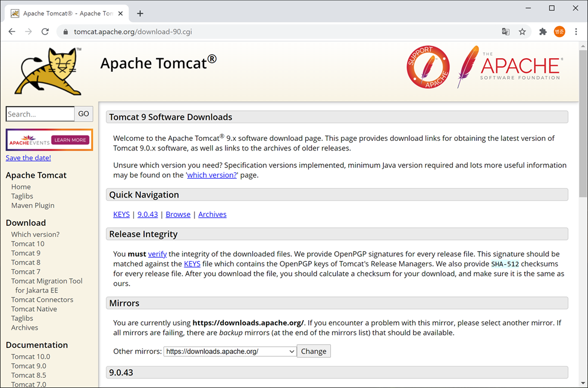The image size is (588, 388).
Task: Go to Tomcat 7 download link
Action: coord(25,272)
